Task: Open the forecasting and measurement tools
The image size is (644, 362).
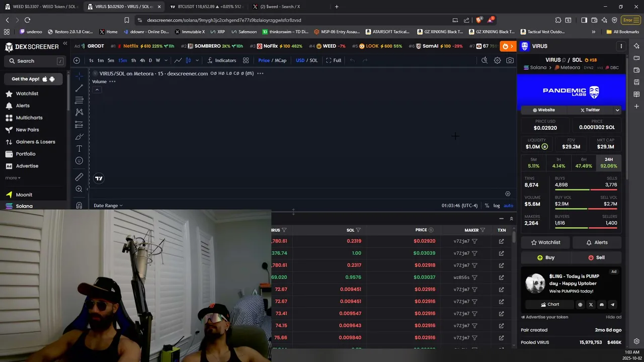Action: click(79, 124)
